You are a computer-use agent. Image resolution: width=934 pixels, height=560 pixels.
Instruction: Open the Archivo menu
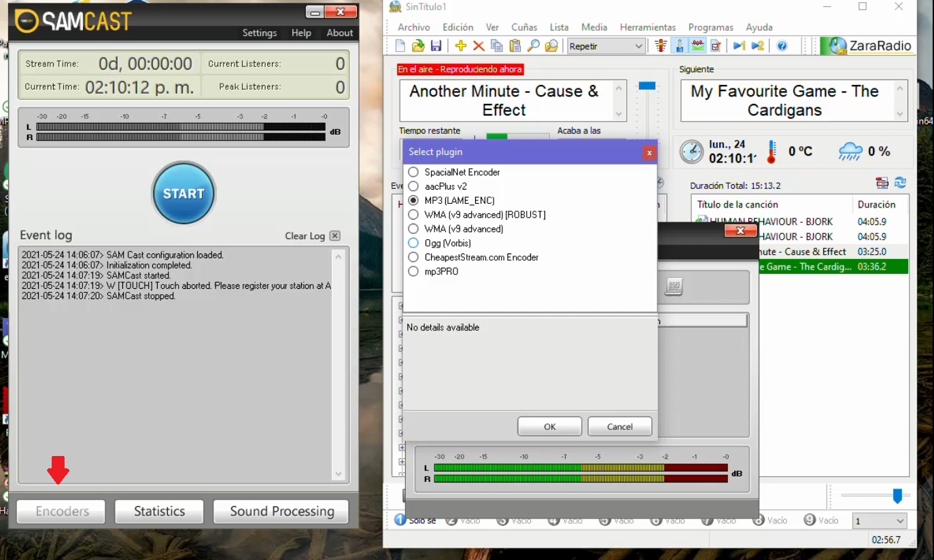pyautogui.click(x=414, y=27)
